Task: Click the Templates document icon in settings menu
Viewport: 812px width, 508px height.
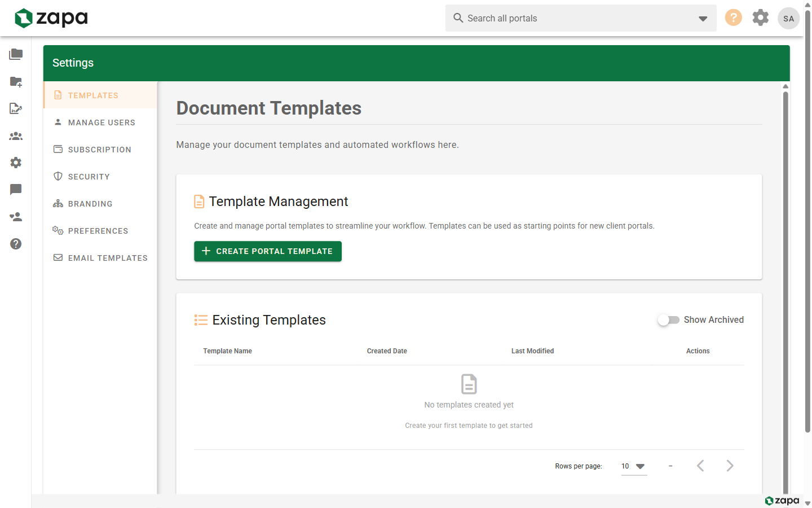Action: 58,95
